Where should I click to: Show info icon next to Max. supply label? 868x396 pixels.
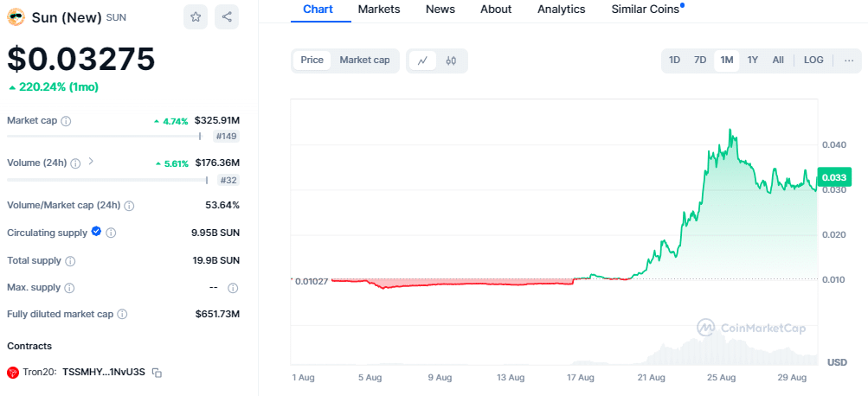[69, 288]
